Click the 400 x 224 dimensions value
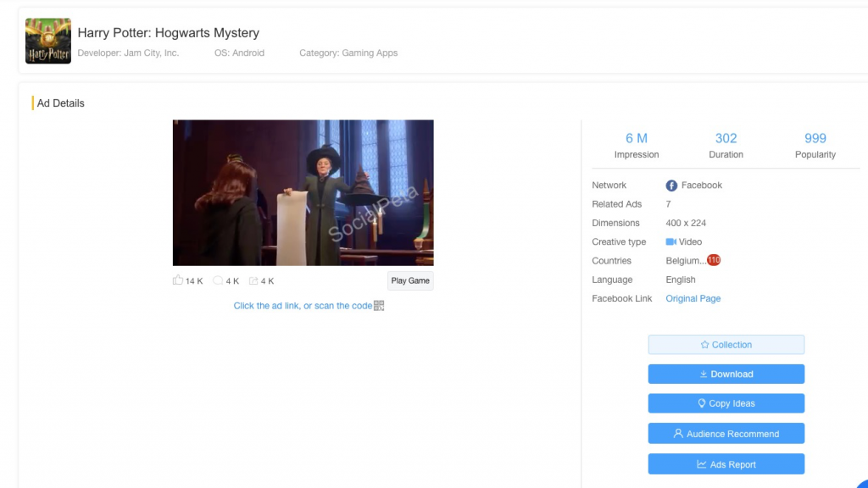 pyautogui.click(x=686, y=223)
